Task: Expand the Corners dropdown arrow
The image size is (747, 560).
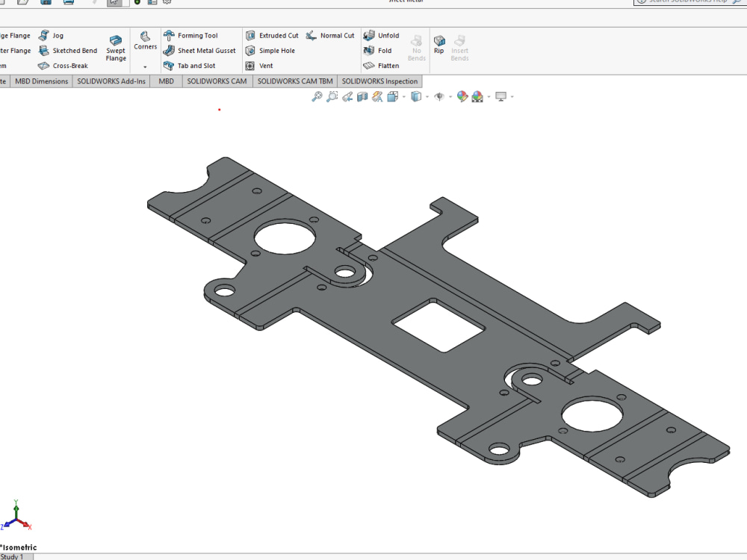Action: 146,66
